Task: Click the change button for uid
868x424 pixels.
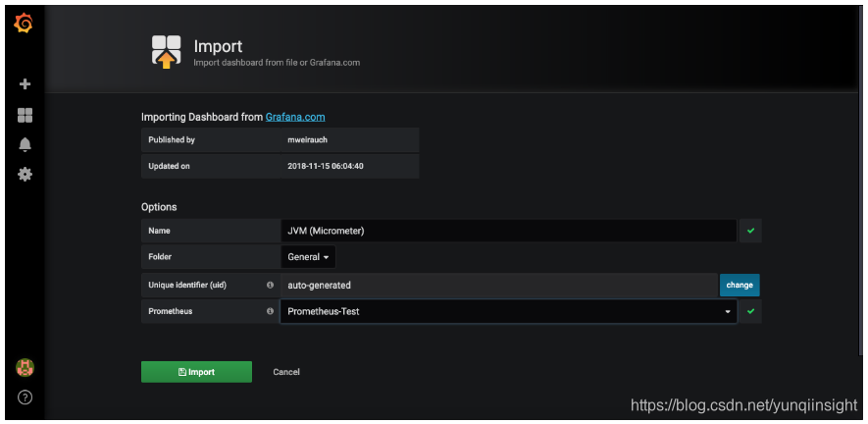Action: coord(740,285)
